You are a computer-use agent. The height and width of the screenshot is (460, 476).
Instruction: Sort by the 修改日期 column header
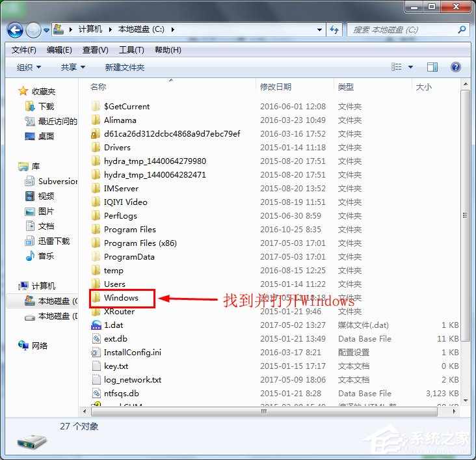(276, 87)
